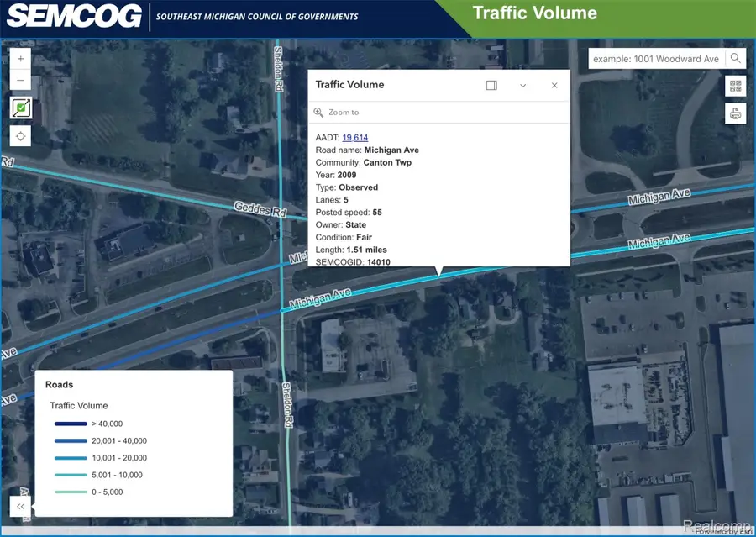
Task: Dock the Traffic Volume popup
Action: pos(491,85)
